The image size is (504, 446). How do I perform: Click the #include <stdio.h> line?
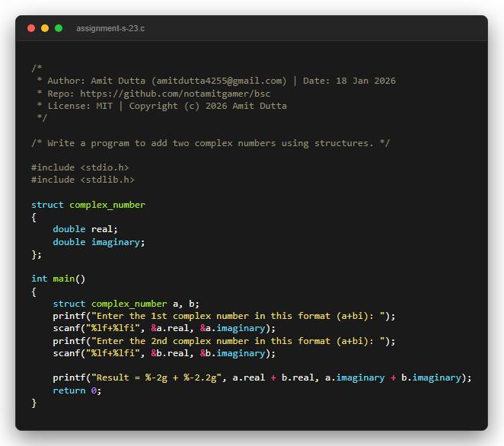coord(80,167)
